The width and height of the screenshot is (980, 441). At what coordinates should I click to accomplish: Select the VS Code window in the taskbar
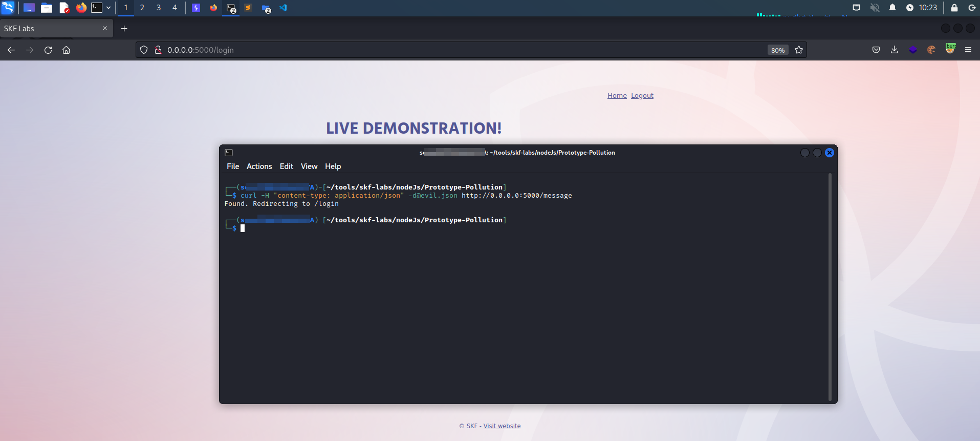coord(283,8)
